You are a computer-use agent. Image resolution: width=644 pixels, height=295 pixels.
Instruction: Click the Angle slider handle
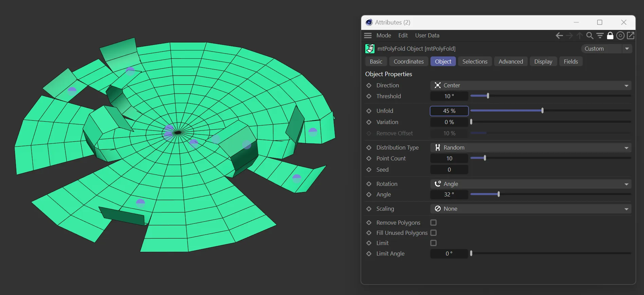(x=498, y=194)
